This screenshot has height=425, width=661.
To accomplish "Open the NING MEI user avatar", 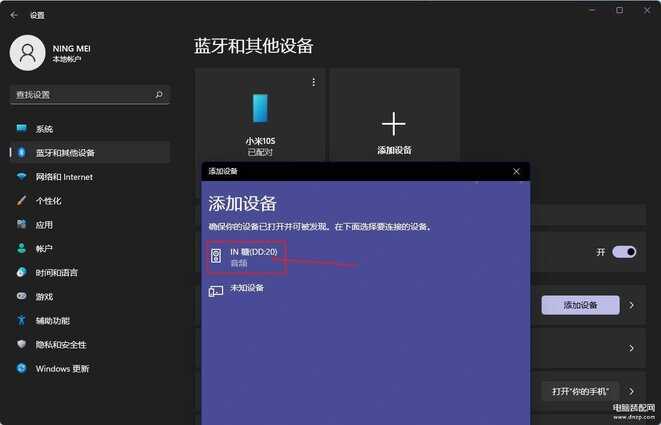I will click(27, 53).
